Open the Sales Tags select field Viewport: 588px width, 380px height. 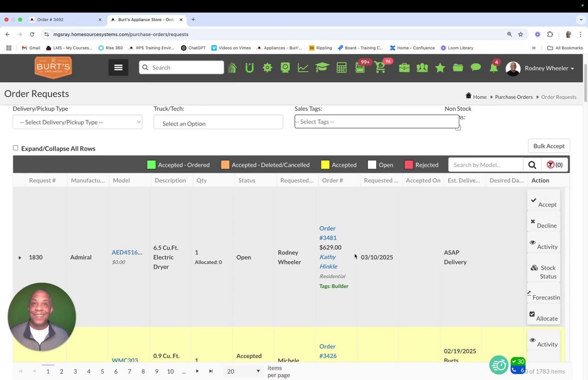tap(377, 122)
